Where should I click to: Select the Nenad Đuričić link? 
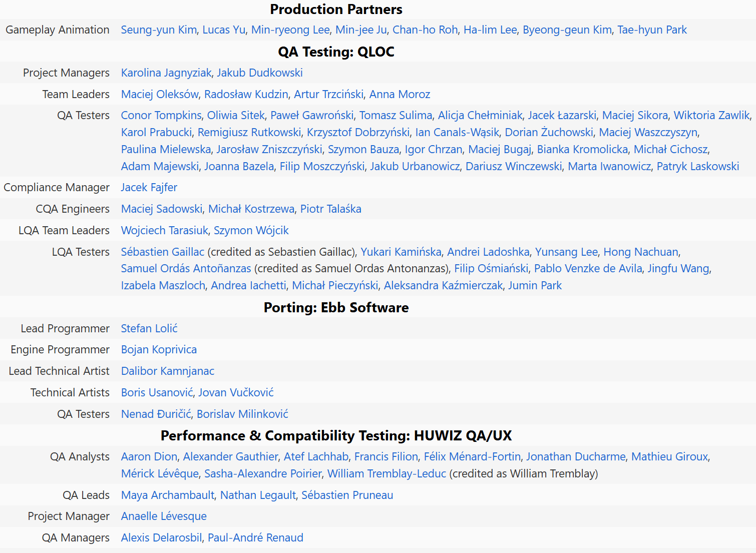pyautogui.click(x=156, y=414)
